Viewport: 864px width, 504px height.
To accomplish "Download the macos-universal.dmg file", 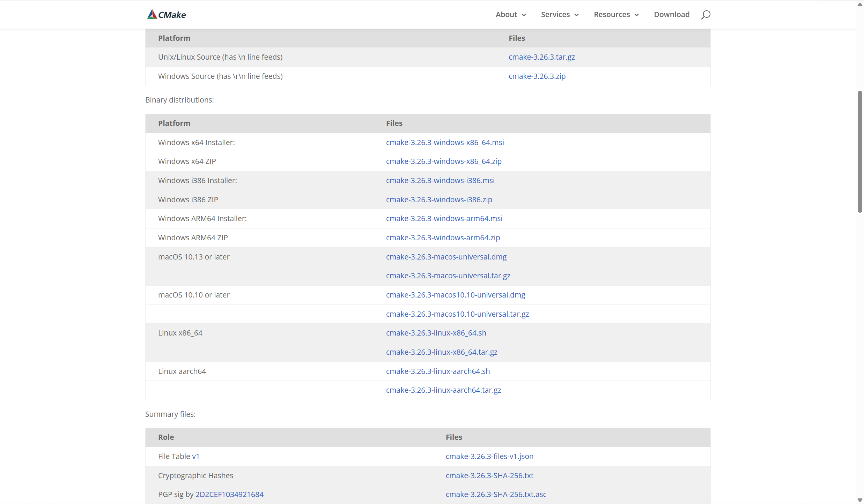I will [x=446, y=257].
